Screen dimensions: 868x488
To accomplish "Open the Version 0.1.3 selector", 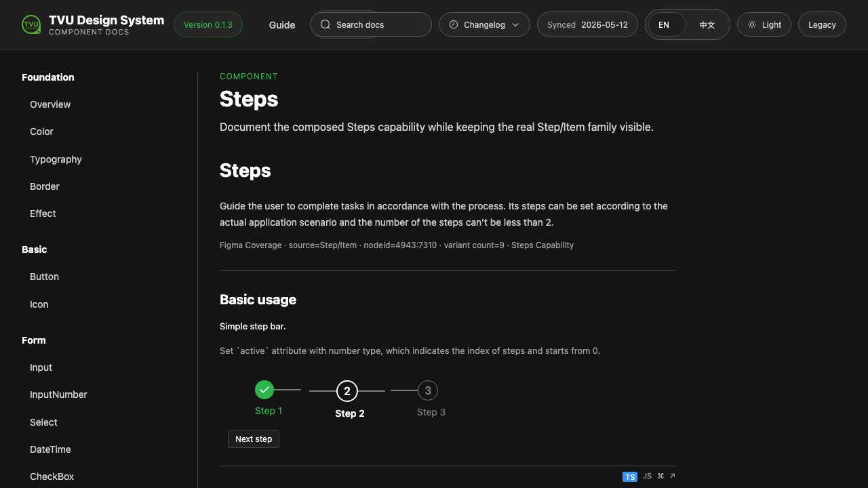I will coord(208,24).
